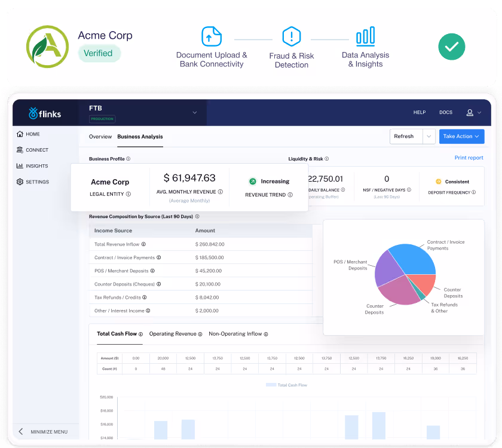Click the blue Contract / Invoice pie slice
This screenshot has height=448, width=502.
tap(415, 259)
